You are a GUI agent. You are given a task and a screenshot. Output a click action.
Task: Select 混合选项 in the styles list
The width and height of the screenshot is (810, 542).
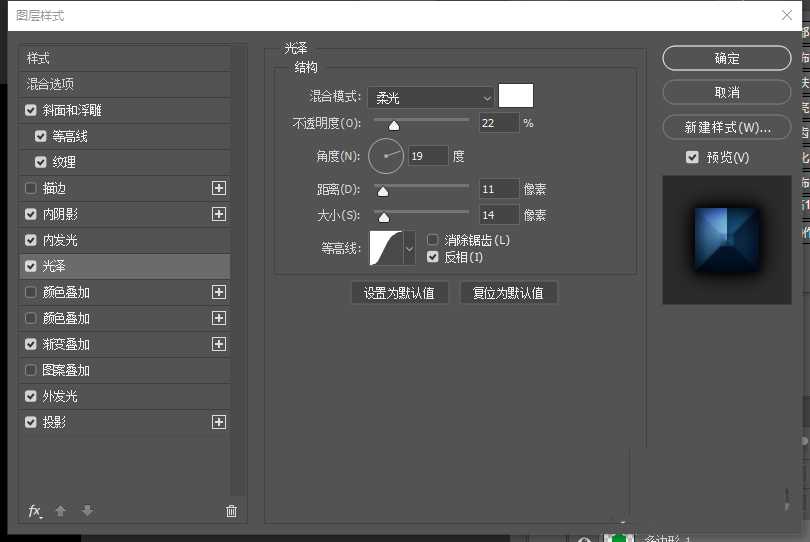(x=50, y=84)
